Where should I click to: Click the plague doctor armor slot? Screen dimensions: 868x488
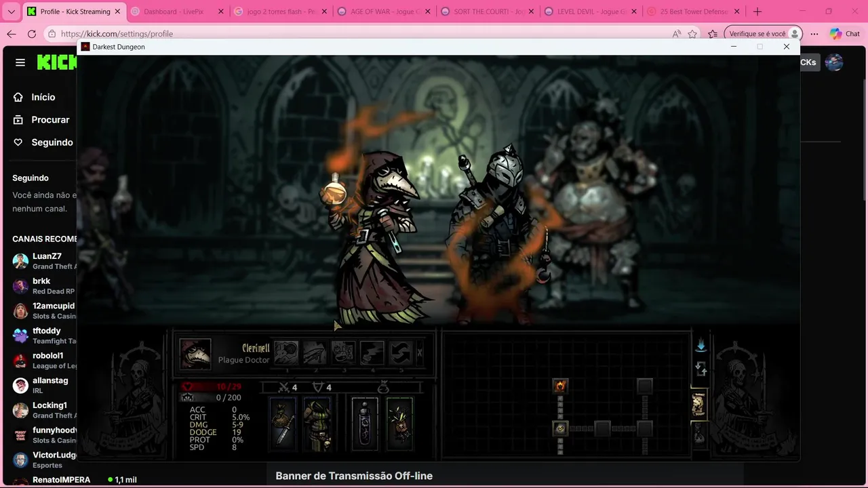coord(317,423)
